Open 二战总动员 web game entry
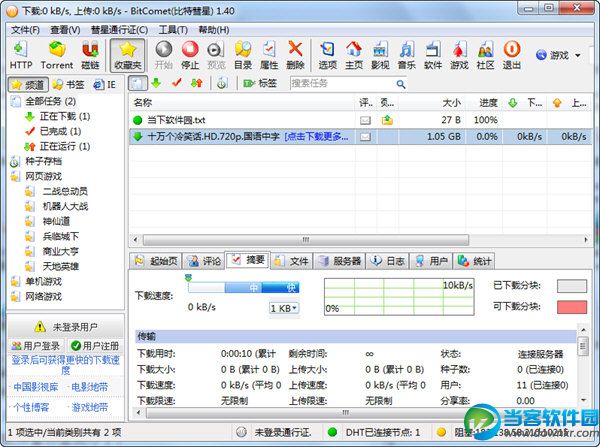This screenshot has height=447, width=600. click(x=65, y=191)
